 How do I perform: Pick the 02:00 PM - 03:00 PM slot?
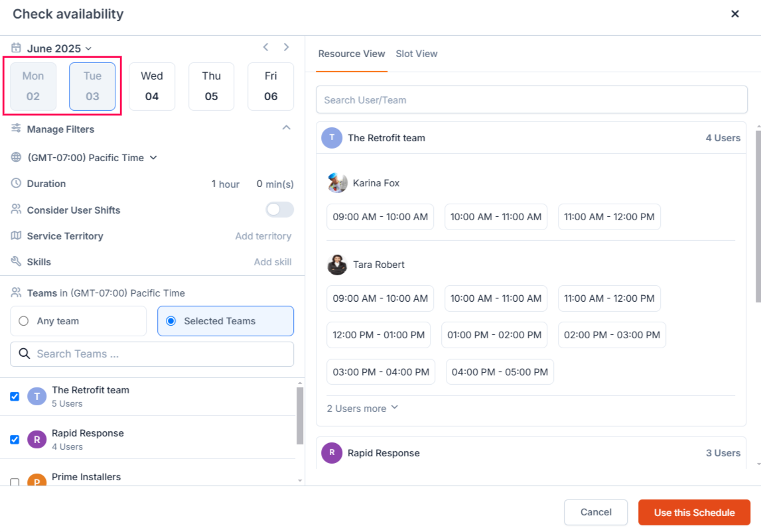(x=612, y=335)
